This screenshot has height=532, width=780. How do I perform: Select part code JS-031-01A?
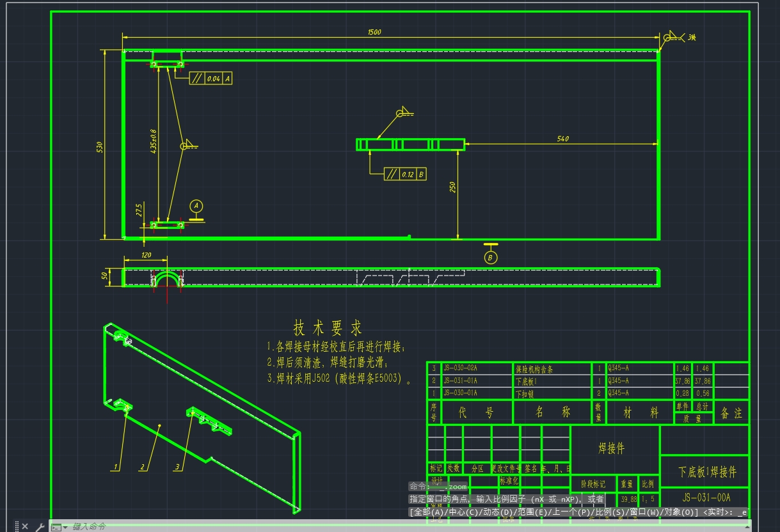point(460,380)
